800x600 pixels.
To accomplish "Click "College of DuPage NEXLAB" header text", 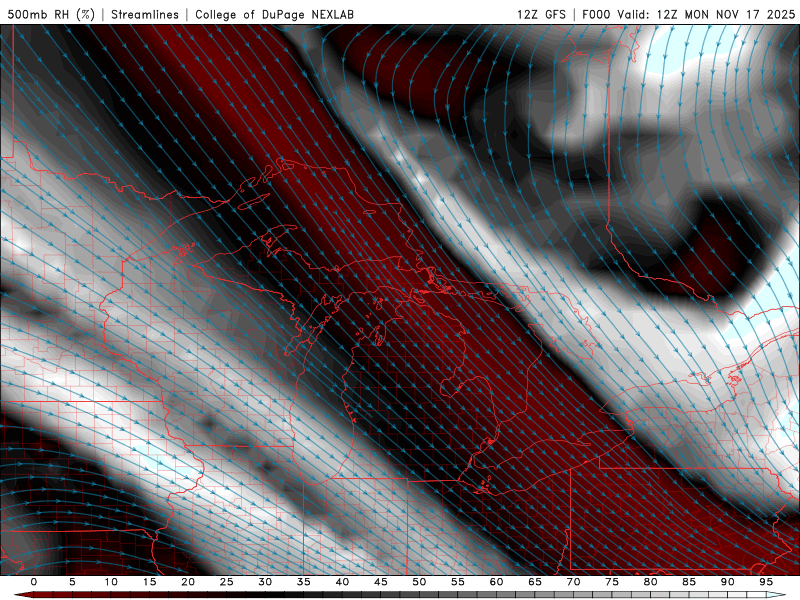I will click(x=274, y=14).
